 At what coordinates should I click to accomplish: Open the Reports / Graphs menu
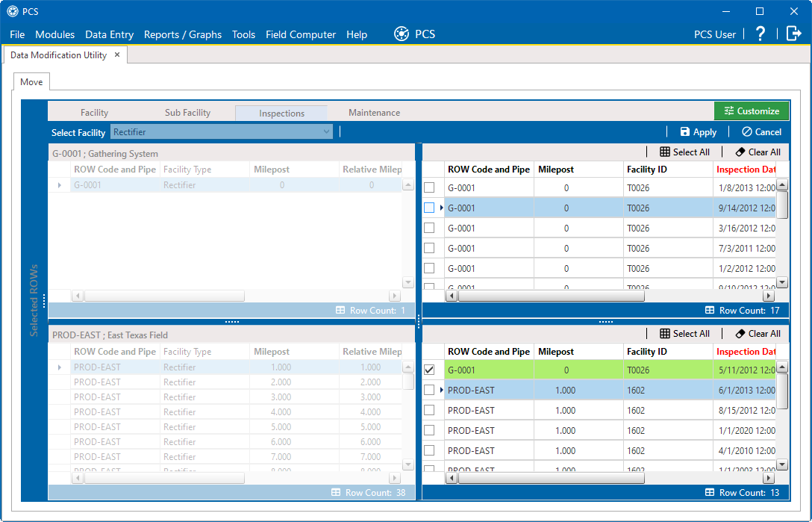click(x=182, y=34)
